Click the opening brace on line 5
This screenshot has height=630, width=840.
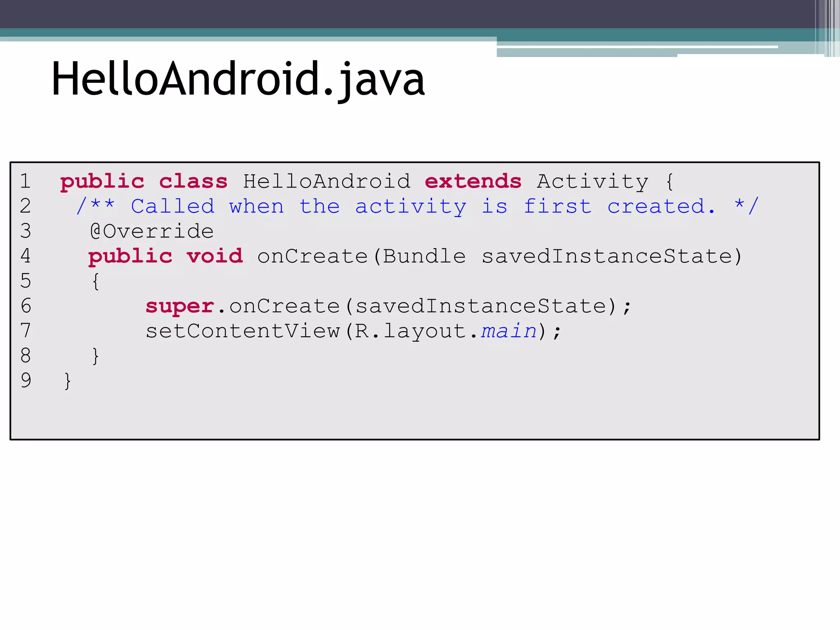pyautogui.click(x=96, y=281)
